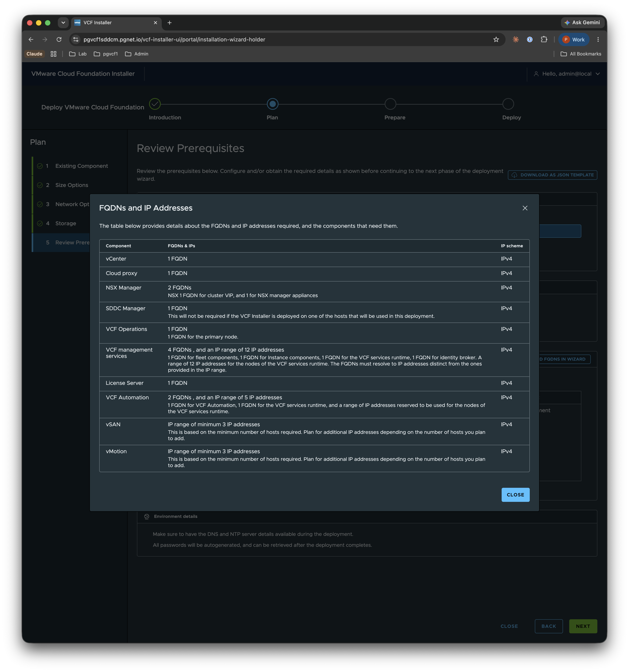The height and width of the screenshot is (672, 629).
Task: Click the address bar URL
Action: click(174, 39)
